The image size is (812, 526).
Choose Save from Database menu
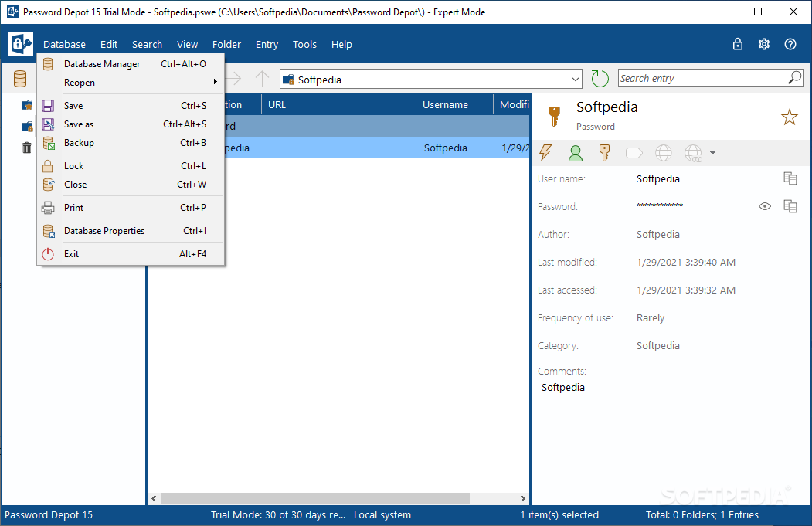click(x=131, y=106)
